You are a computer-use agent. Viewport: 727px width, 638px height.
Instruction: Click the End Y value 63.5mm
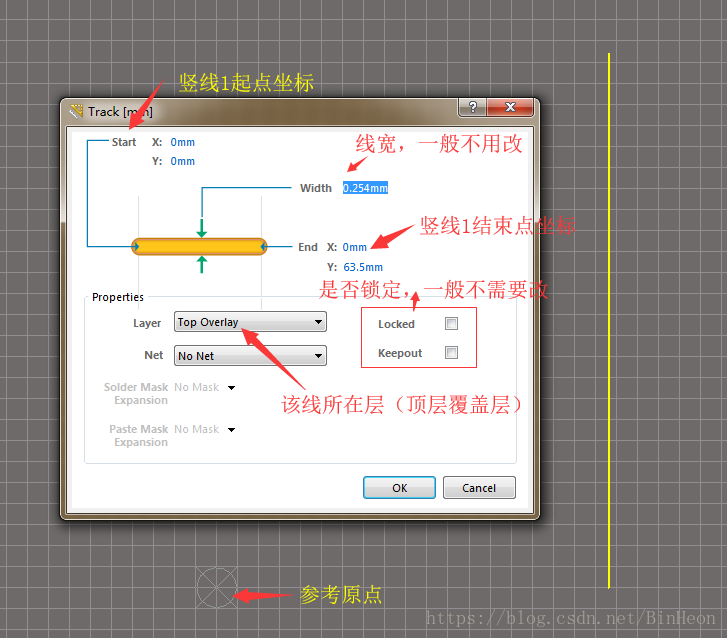(363, 267)
